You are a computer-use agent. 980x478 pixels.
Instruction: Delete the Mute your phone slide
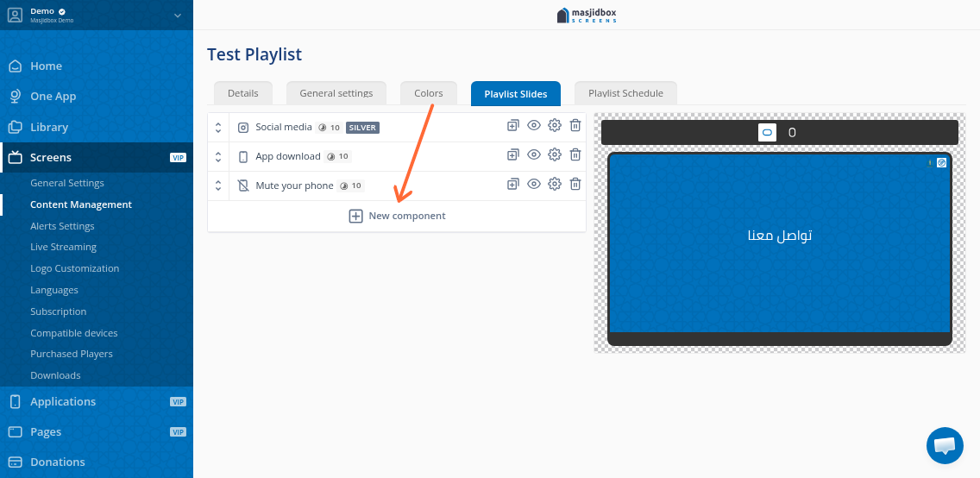point(575,184)
